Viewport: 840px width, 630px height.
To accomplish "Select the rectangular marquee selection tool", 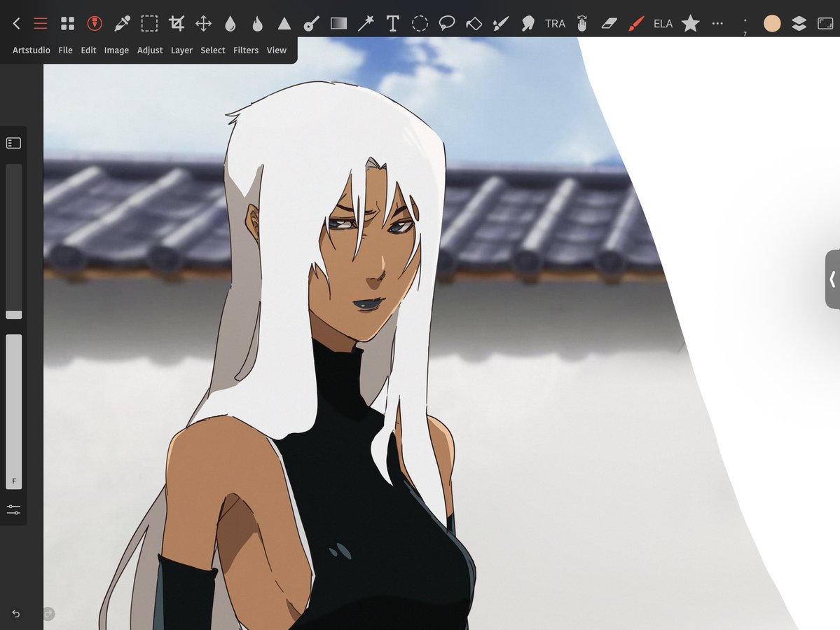I will point(149,24).
